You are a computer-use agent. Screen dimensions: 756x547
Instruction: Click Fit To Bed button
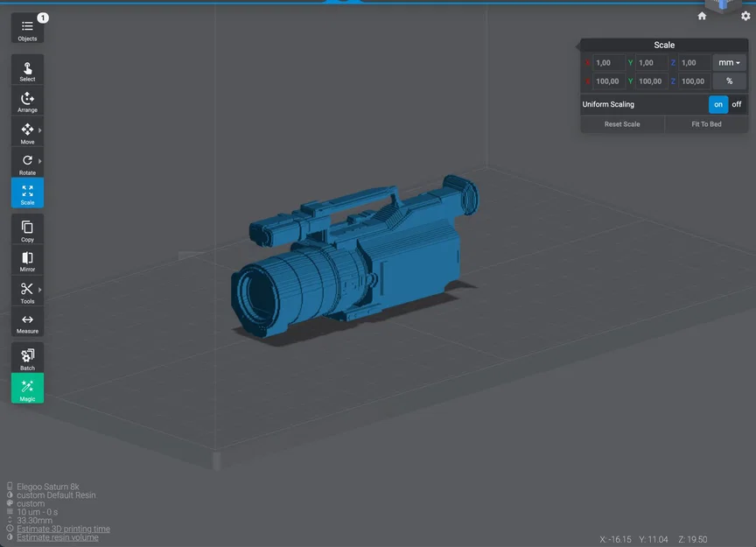coord(706,124)
